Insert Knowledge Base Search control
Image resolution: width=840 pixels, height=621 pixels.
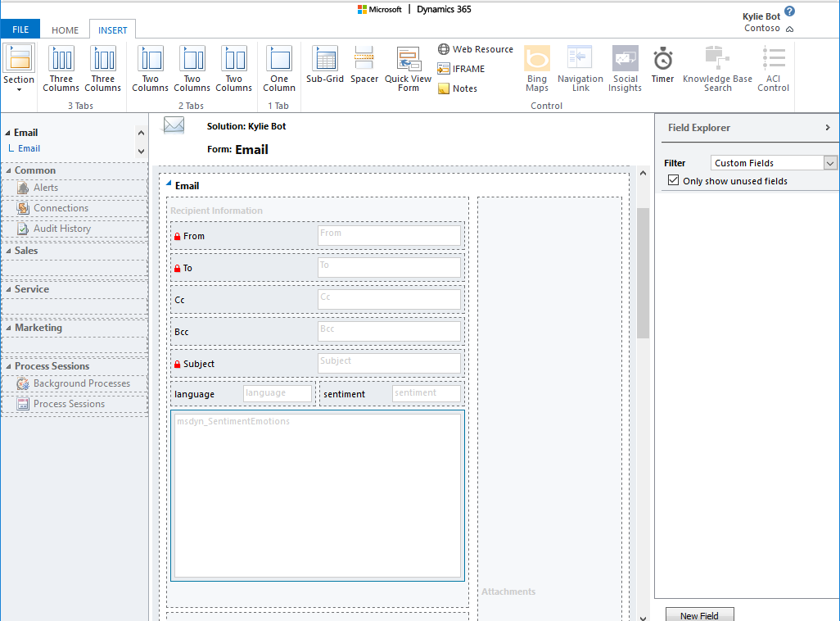coord(717,69)
